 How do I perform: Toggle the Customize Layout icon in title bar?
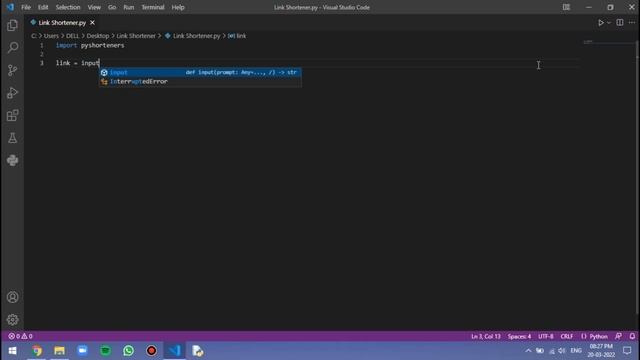pos(566,7)
